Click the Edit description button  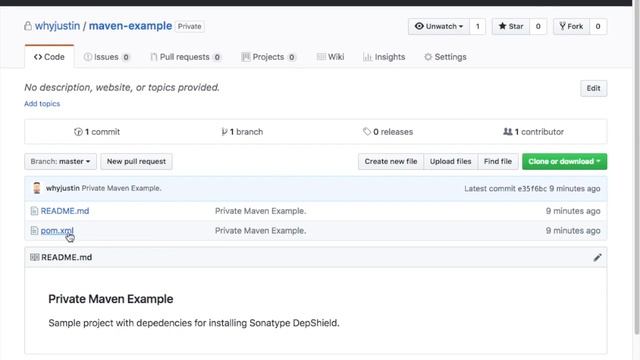pyautogui.click(x=593, y=88)
